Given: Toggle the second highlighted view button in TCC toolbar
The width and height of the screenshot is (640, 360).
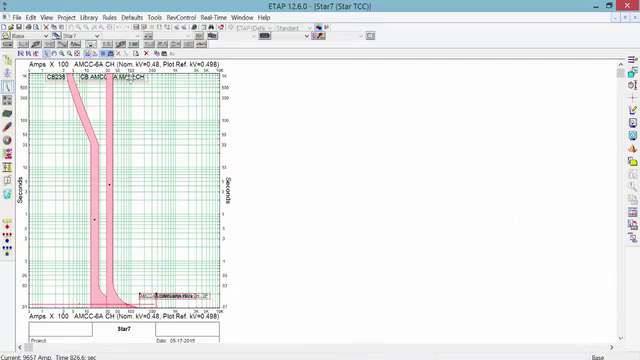Looking at the screenshot, I should tap(111, 53).
